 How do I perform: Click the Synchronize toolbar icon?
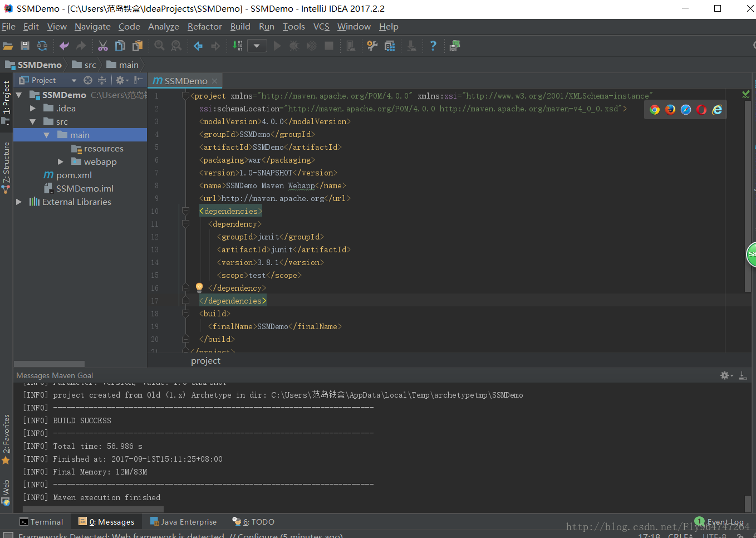pyautogui.click(x=42, y=46)
